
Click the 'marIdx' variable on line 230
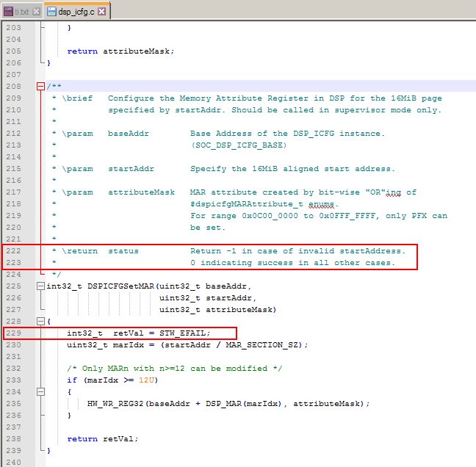tap(128, 345)
